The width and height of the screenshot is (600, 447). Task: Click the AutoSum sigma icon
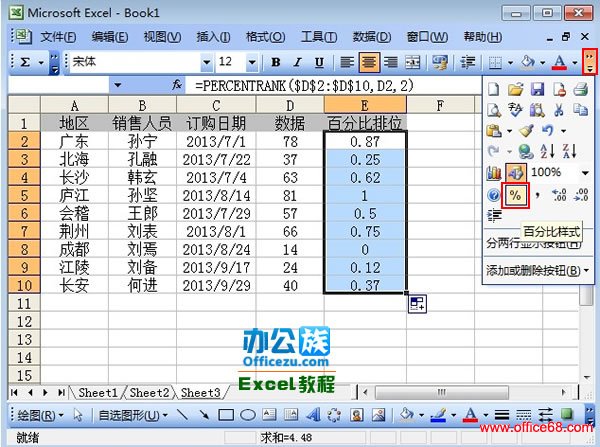(x=25, y=62)
